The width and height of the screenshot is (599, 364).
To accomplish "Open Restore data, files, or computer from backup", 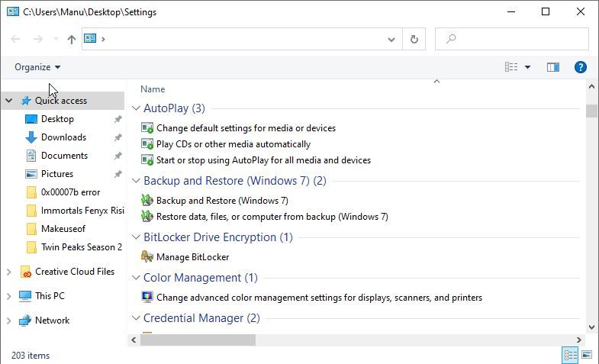I will (272, 217).
